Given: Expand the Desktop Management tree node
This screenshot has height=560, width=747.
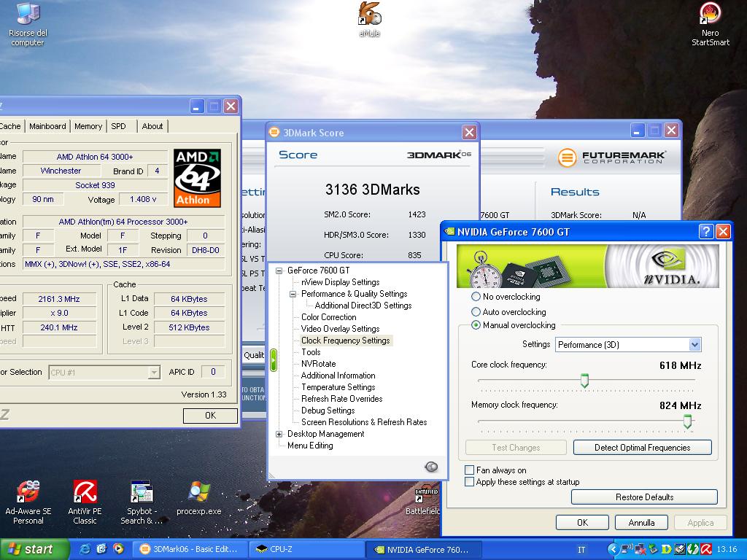Looking at the screenshot, I should tap(279, 434).
